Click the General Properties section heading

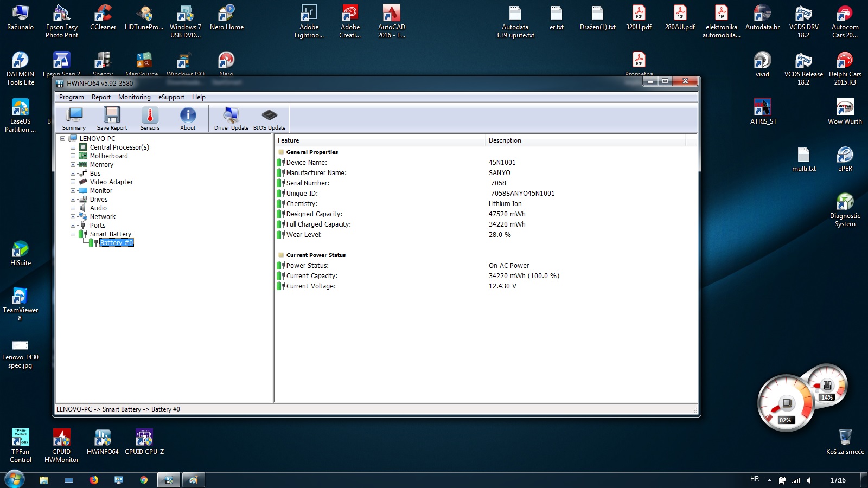pyautogui.click(x=312, y=152)
